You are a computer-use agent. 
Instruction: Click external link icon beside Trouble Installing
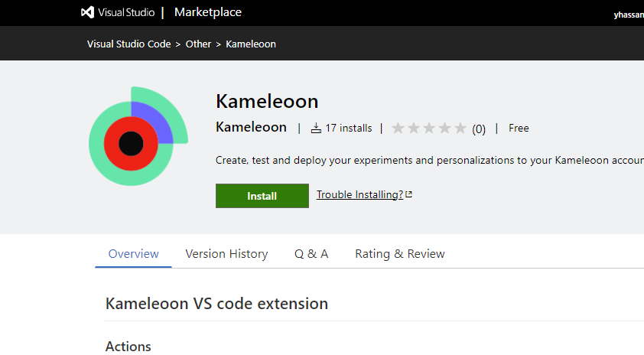tap(409, 194)
